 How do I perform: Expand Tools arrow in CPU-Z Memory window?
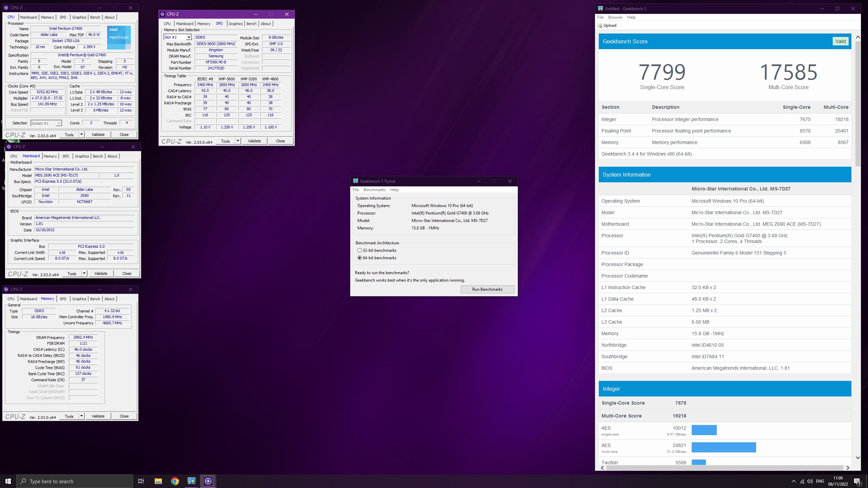[81, 416]
